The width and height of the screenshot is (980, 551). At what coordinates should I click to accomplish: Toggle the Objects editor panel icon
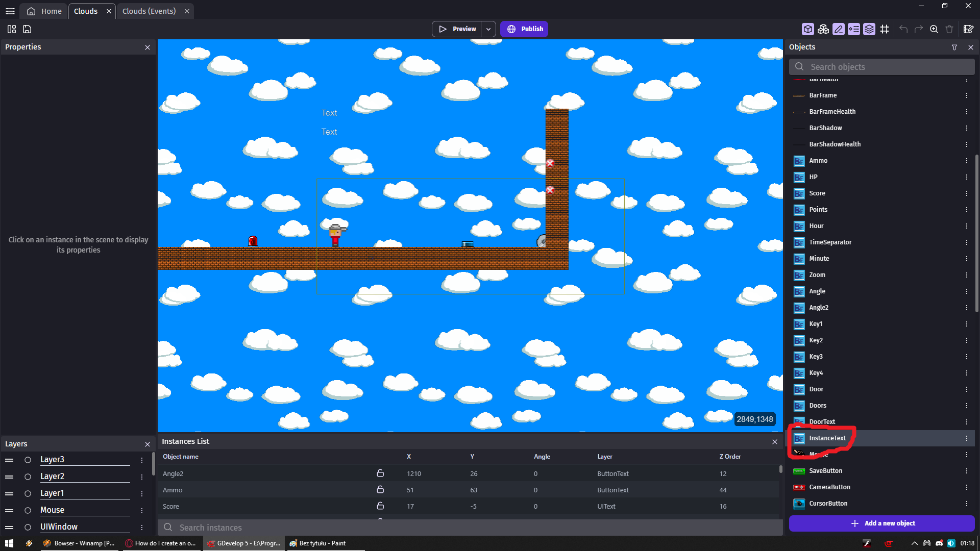[807, 29]
